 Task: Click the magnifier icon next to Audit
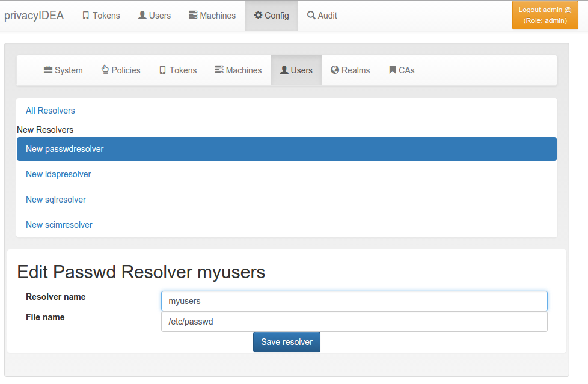(x=311, y=15)
